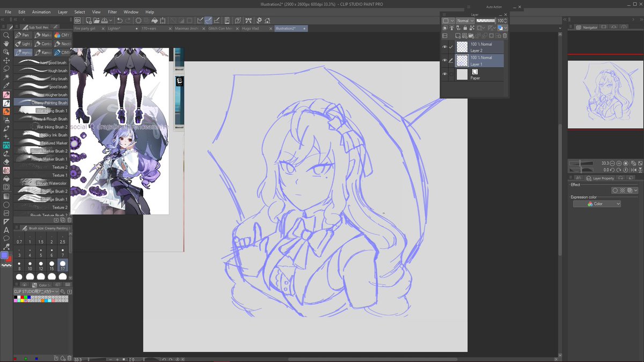Delete sub tool with trash icon under brush list
The image size is (644, 362).
pos(69,220)
